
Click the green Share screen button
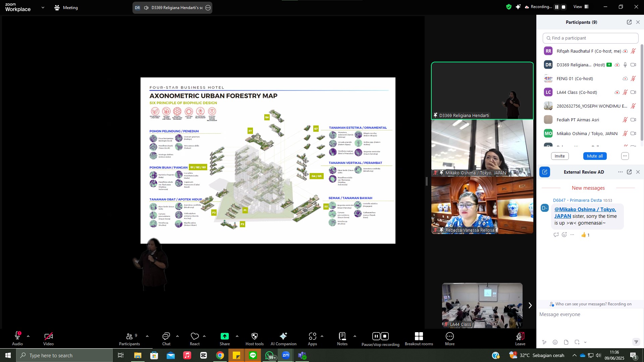coord(225,339)
